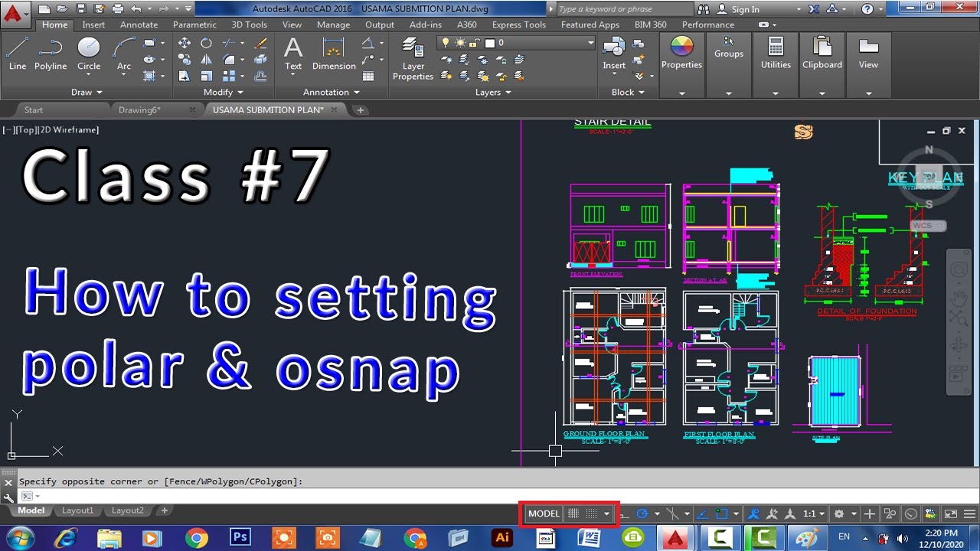Open the Annotate ribbon tab
Screen dimensions: 980x551
(x=139, y=24)
